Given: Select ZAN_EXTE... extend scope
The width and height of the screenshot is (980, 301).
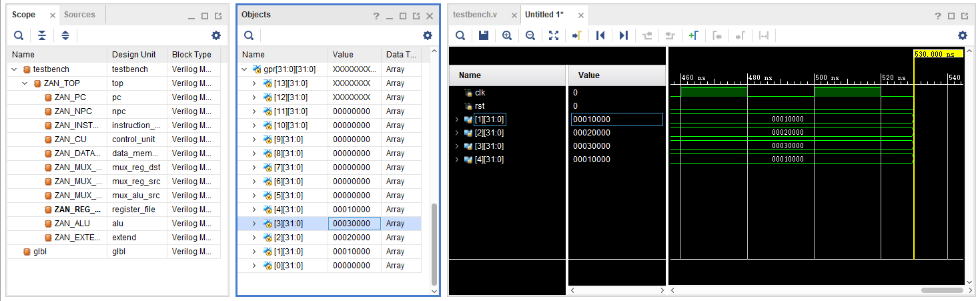Looking at the screenshot, I should 78,238.
